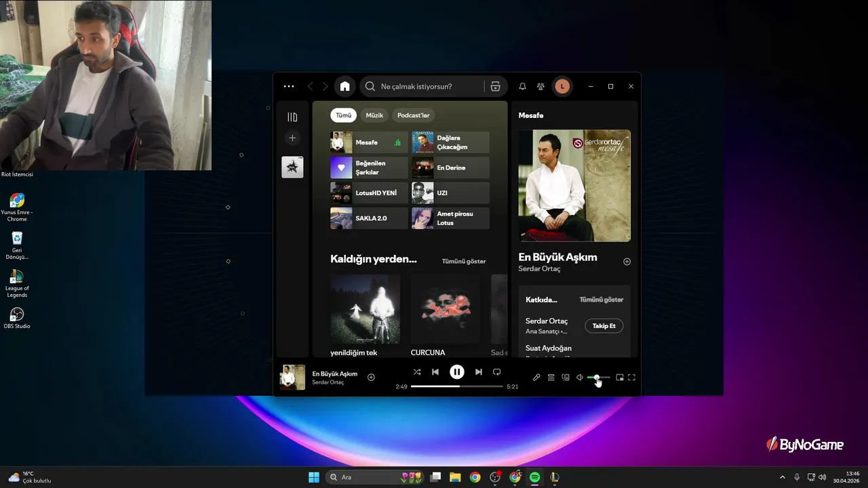This screenshot has width=868, height=488.
Task: Open the "Kaldığın yerden..." section heading
Action: pos(374,259)
